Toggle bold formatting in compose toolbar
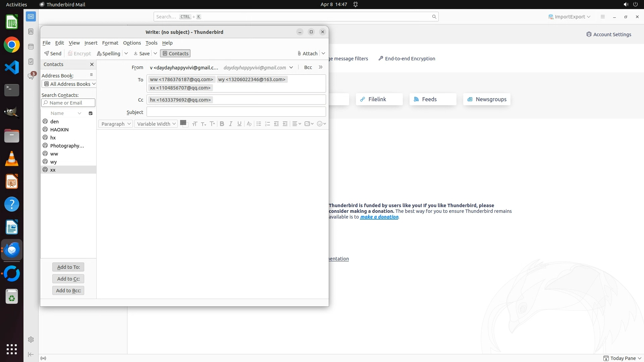The width and height of the screenshot is (644, 362). point(222,124)
